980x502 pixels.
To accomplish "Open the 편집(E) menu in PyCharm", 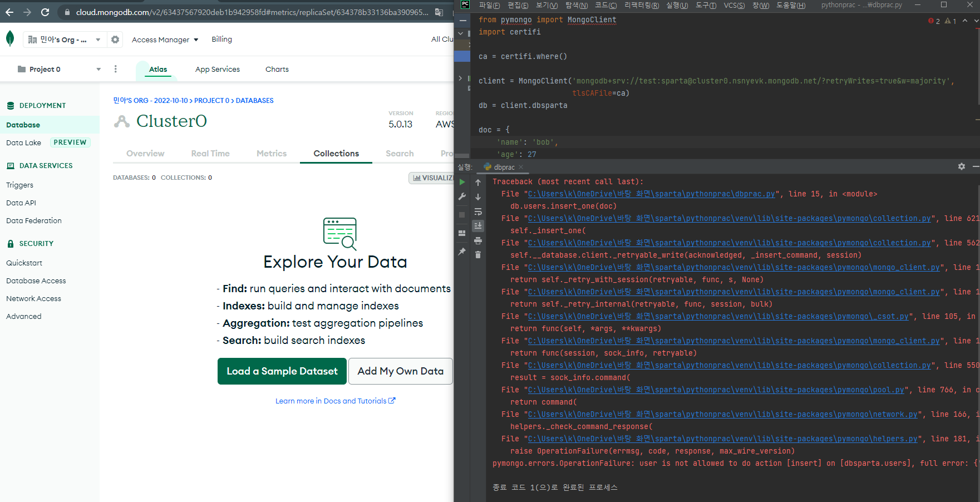I will tap(518, 5).
